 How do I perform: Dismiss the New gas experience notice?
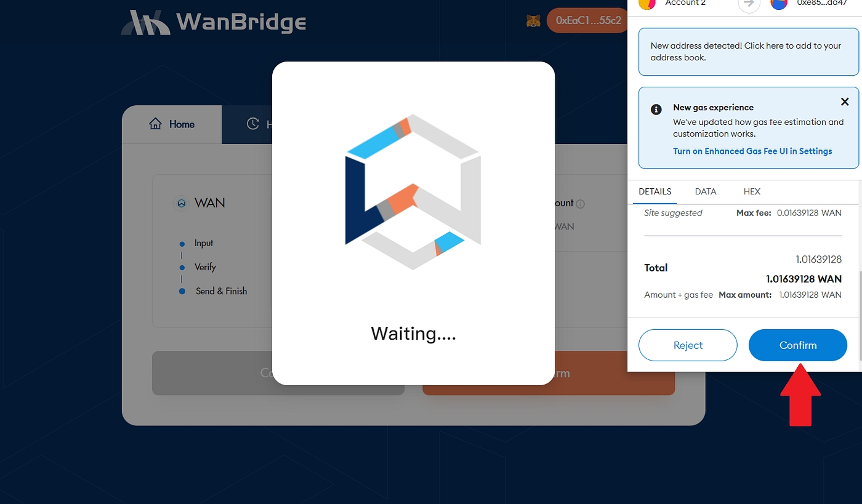coord(845,102)
